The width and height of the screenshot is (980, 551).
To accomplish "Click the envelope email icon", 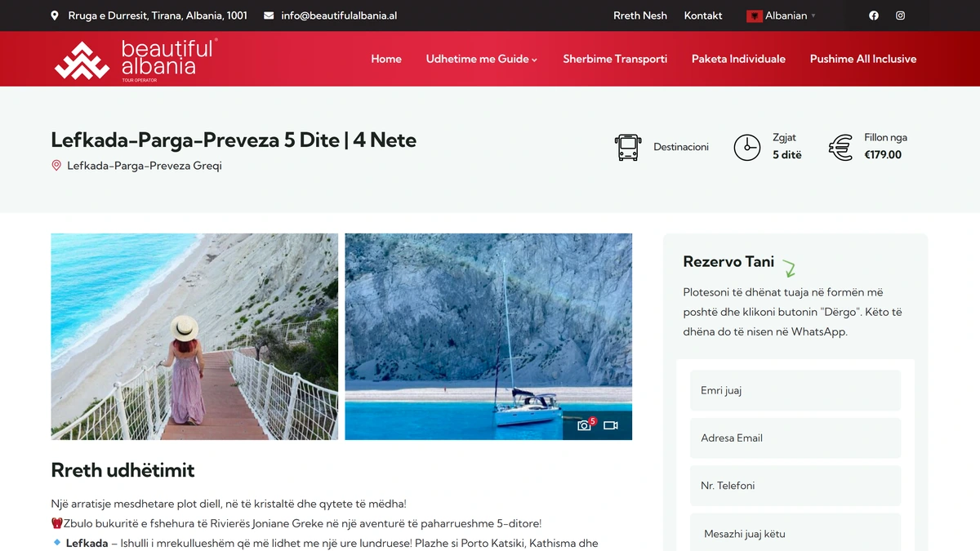I will (x=269, y=16).
